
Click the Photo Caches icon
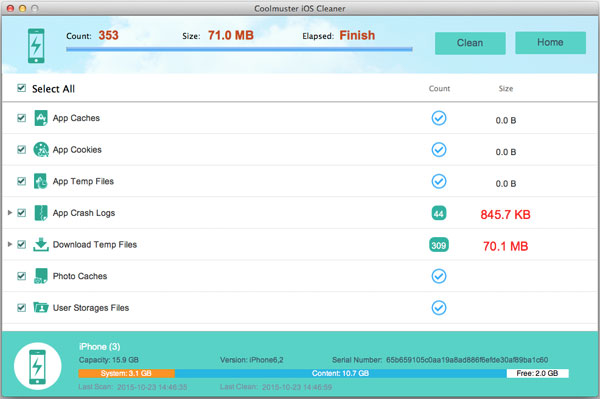41,276
